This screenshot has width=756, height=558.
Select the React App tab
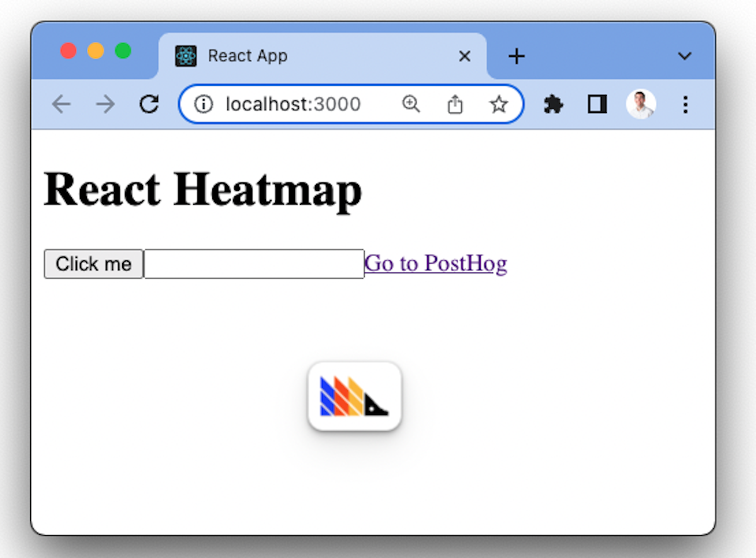(283, 56)
